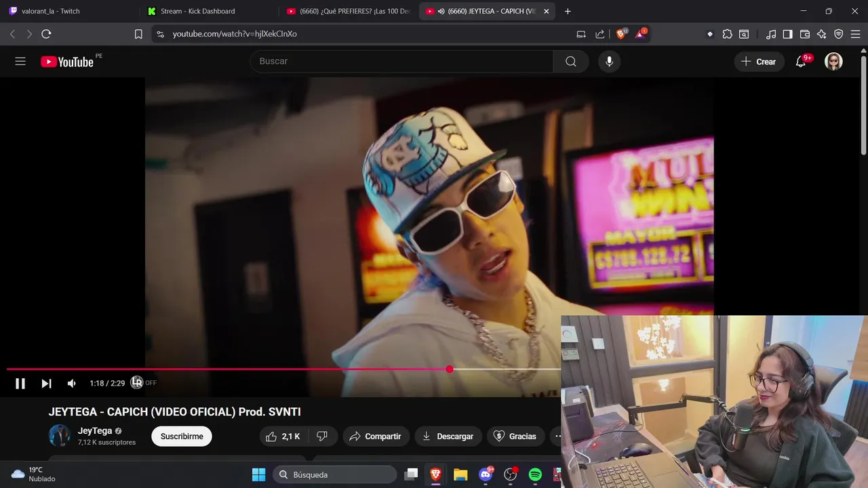Seek using the red progress bar handle
Viewport: 868px width, 488px height.
tap(450, 369)
